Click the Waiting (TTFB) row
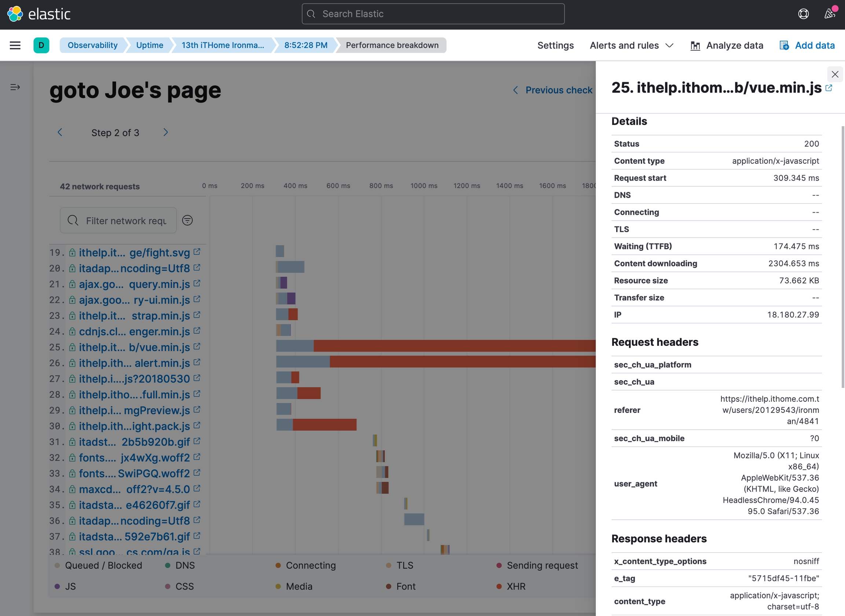Screen dimensions: 845x616 click(x=716, y=246)
